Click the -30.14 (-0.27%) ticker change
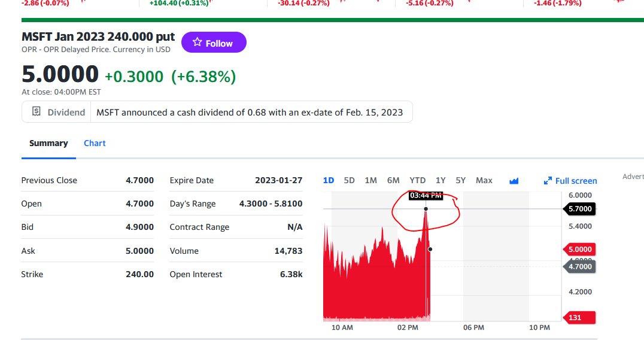 click(303, 3)
